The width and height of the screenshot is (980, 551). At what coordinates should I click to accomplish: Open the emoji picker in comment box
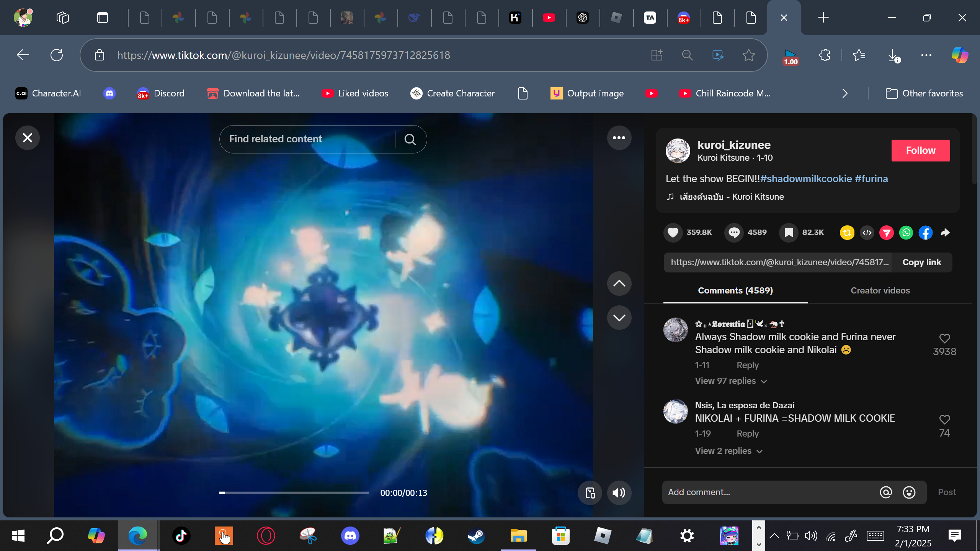coord(909,492)
